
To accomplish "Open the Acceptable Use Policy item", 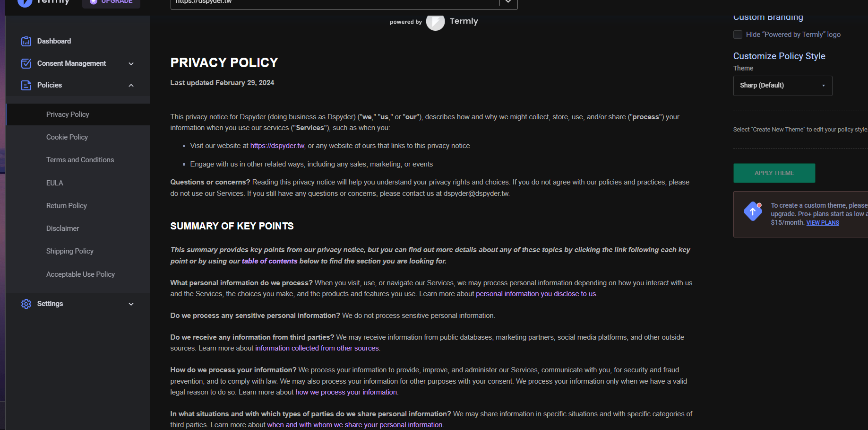I will click(x=81, y=274).
